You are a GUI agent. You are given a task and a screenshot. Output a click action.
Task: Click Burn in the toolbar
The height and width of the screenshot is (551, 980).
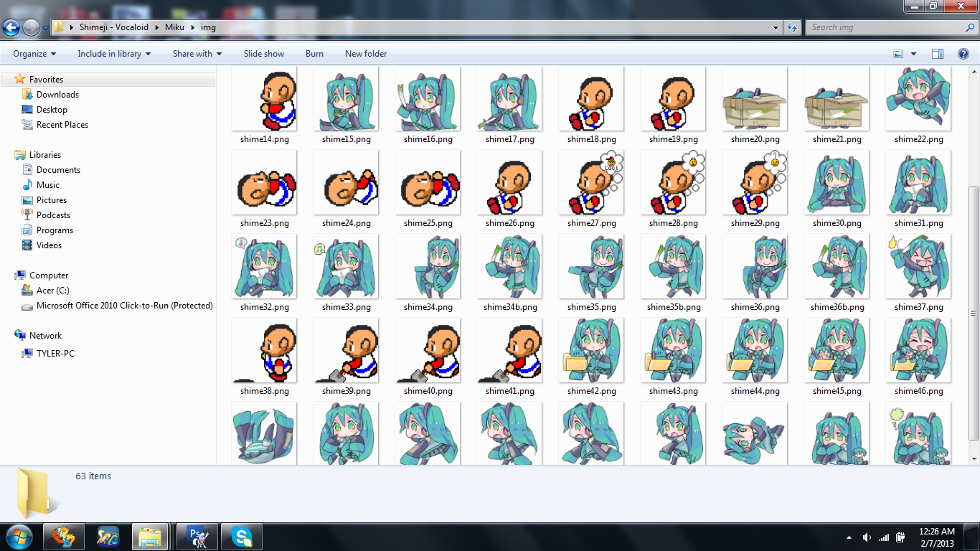314,54
